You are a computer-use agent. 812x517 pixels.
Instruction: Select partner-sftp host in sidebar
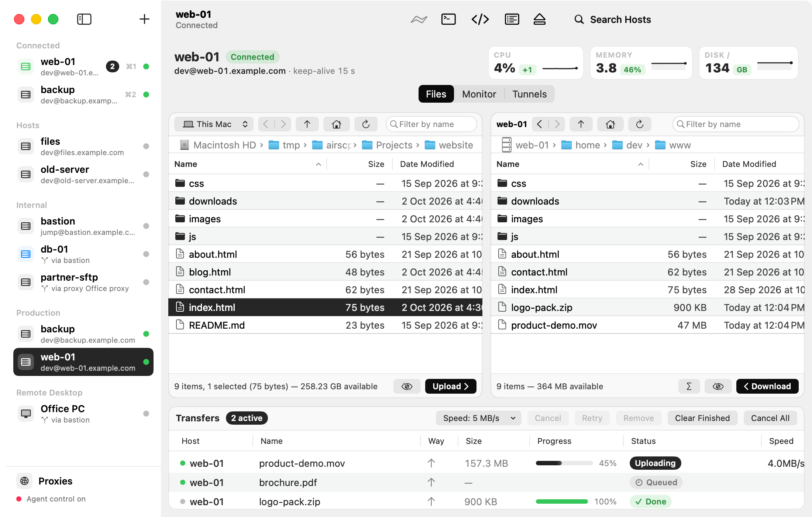coord(83,282)
